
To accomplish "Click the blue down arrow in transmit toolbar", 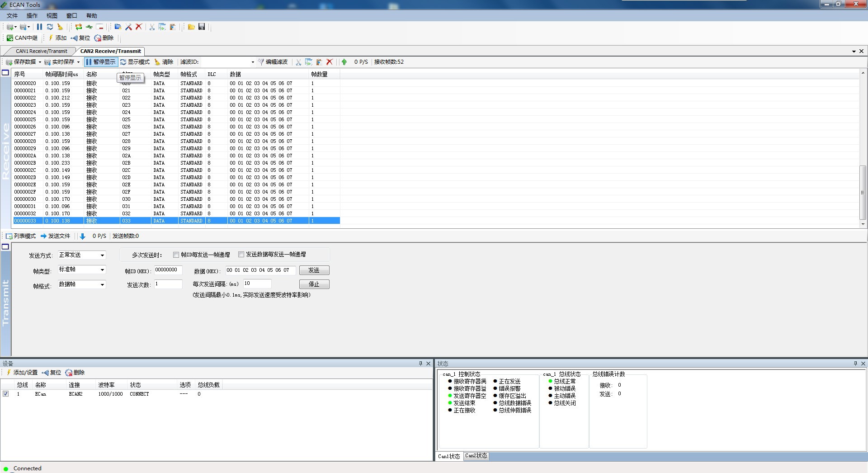I will tap(82, 236).
